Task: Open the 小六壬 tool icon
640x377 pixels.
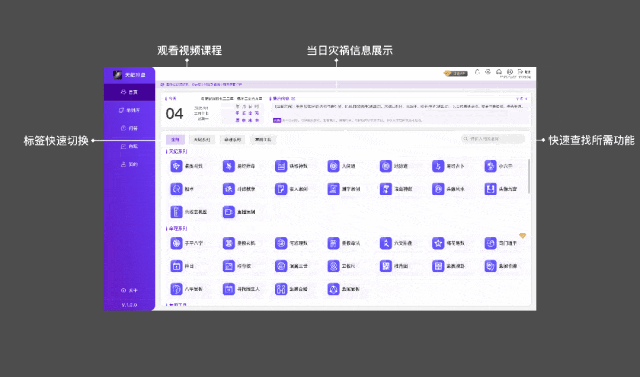Action: (490, 166)
